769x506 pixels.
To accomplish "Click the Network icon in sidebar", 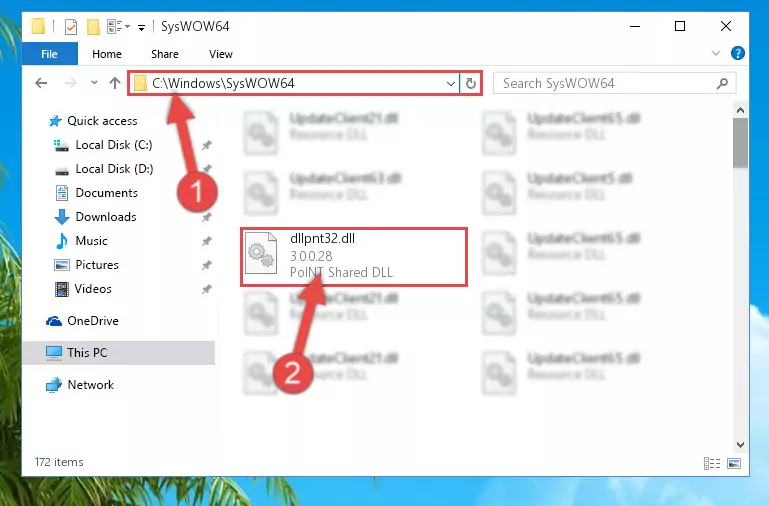I will 54,385.
